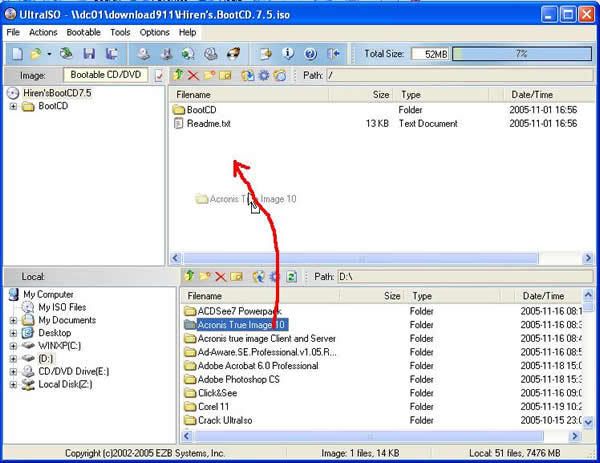Click the Mount to Virtual Drive icon

[x=210, y=54]
